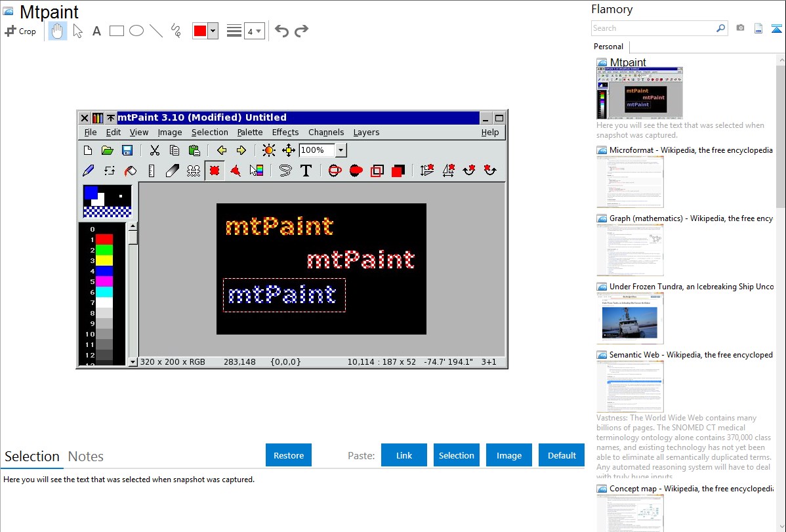786x532 pixels.
Task: Choose the arrow pointer tool
Action: click(78, 31)
